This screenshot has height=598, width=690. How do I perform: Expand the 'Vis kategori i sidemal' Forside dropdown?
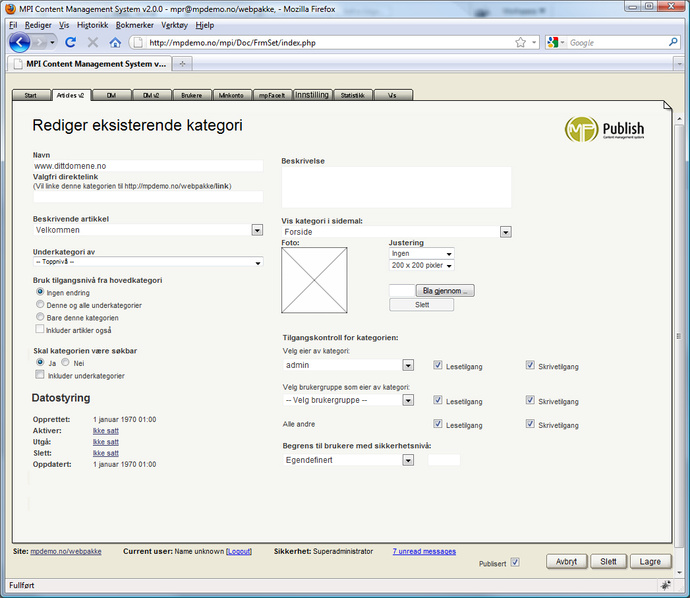(506, 232)
